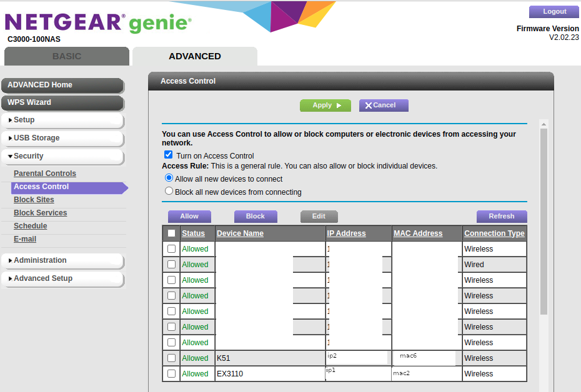Click the K51 device name cell
Viewport: 581px width, 392px height.
tap(270, 358)
